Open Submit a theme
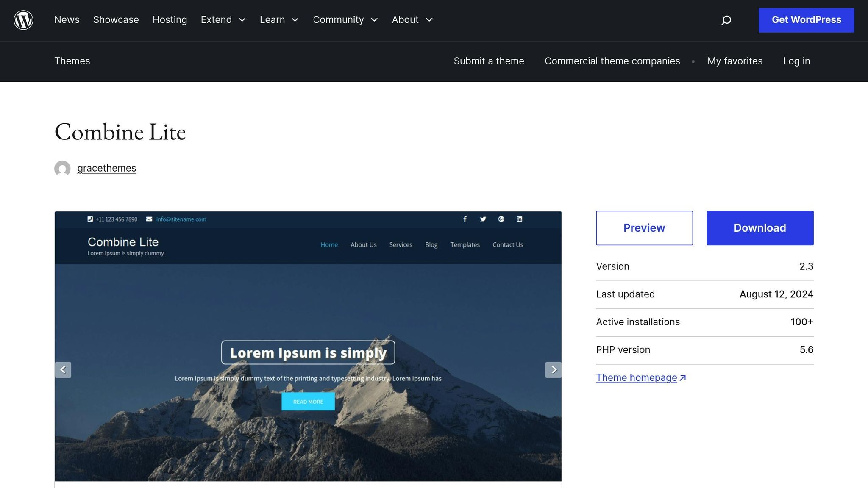 pos(489,61)
